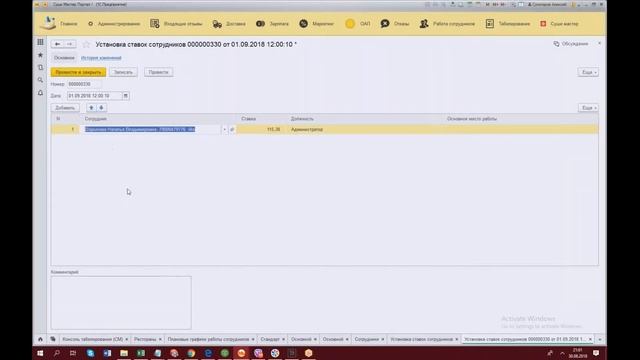The width and height of the screenshot is (640, 360).
Task: Switch to the Рестораны tab
Action: [145, 339]
